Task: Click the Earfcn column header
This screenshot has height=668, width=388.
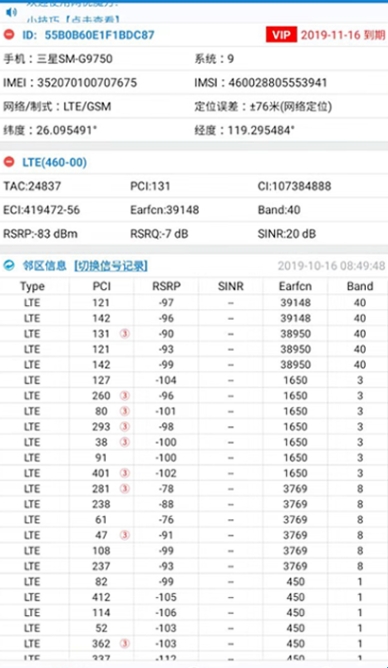Action: [x=295, y=286]
